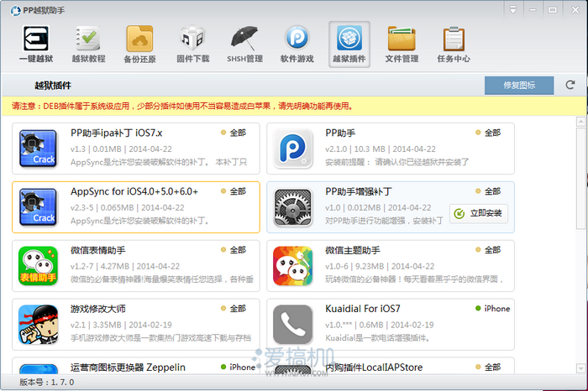
Task: Open 备份还原 backup and restore
Action: (x=140, y=44)
